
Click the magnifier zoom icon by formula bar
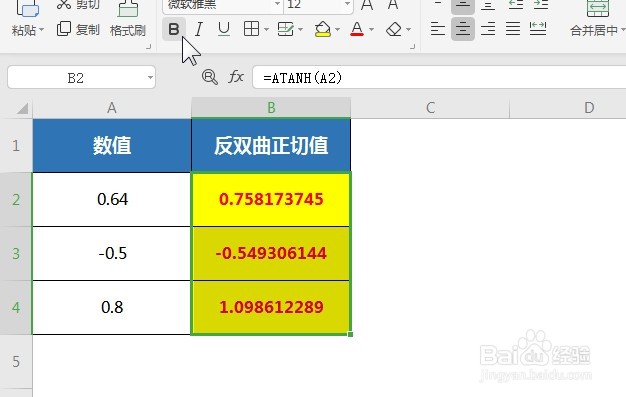pyautogui.click(x=210, y=77)
